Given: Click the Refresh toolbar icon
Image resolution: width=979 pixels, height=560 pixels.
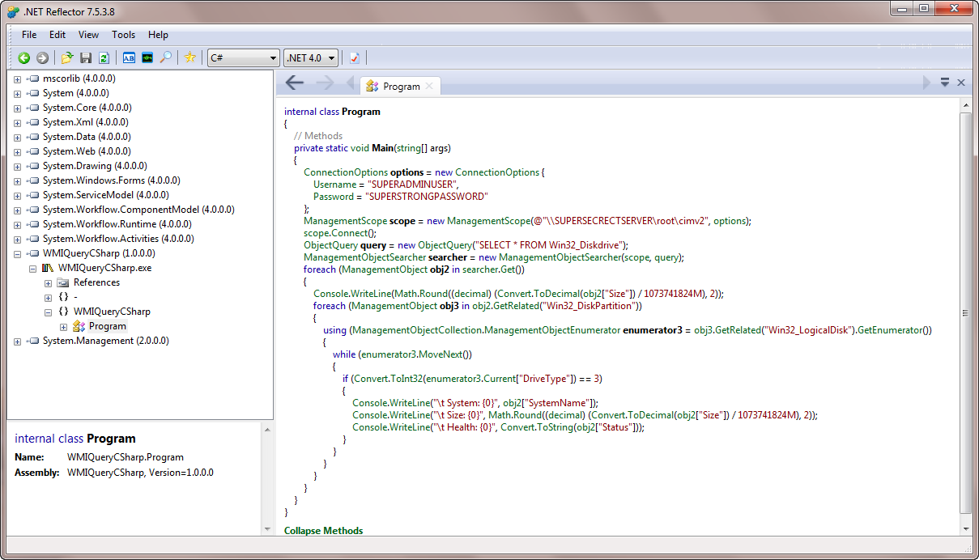Looking at the screenshot, I should (104, 57).
